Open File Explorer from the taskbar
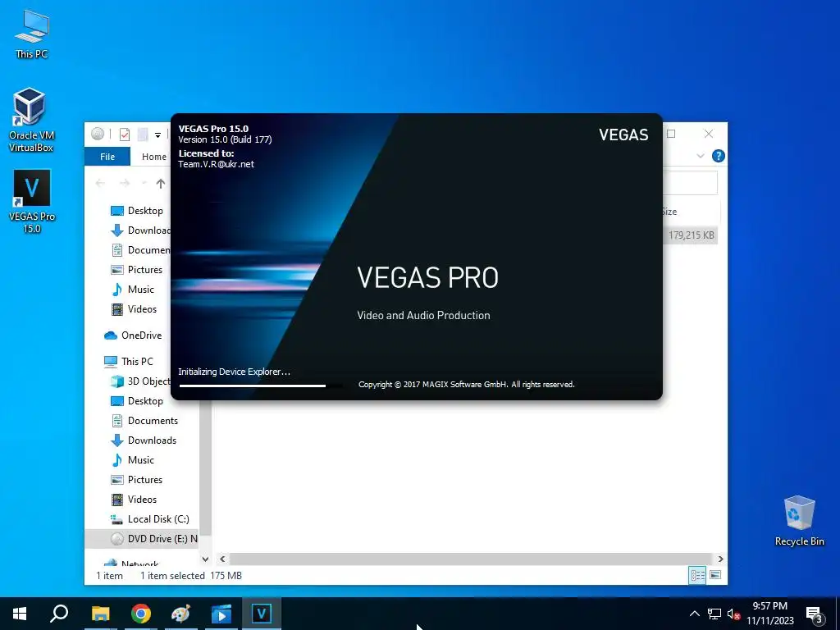This screenshot has height=630, width=840. (100, 614)
